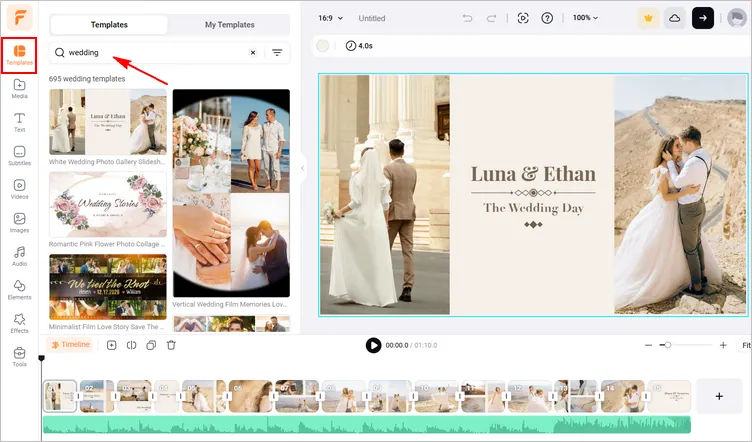Click the cloud save icon

tap(675, 18)
